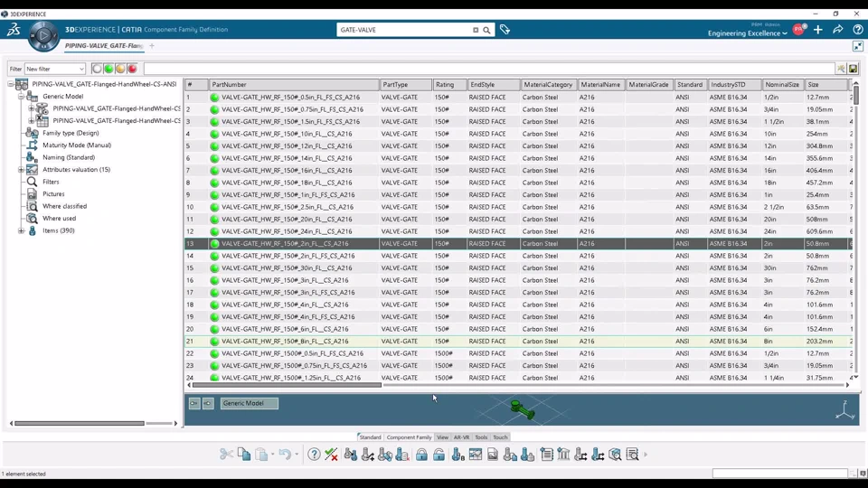Click the open padlock Unlock icon
868x488 pixels.
point(439,455)
